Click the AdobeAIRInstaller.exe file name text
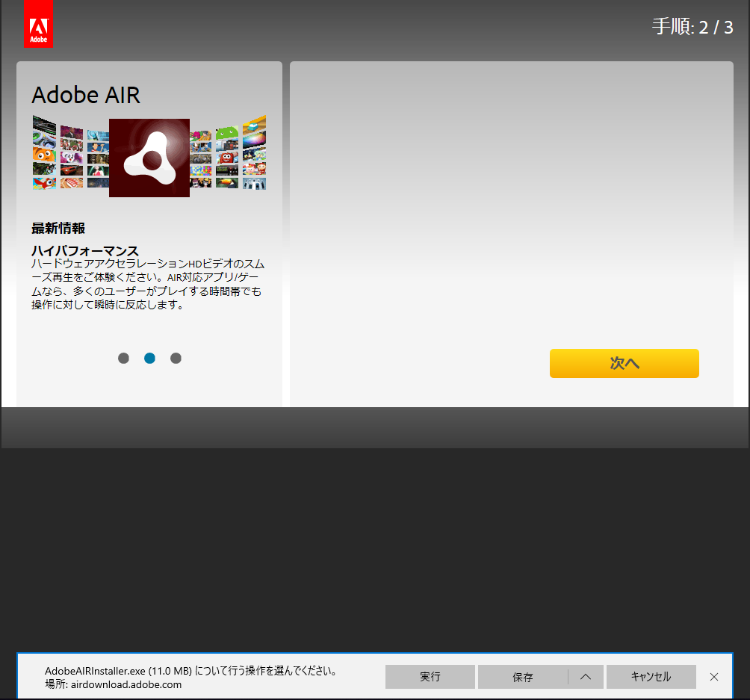750x700 pixels. click(x=95, y=671)
